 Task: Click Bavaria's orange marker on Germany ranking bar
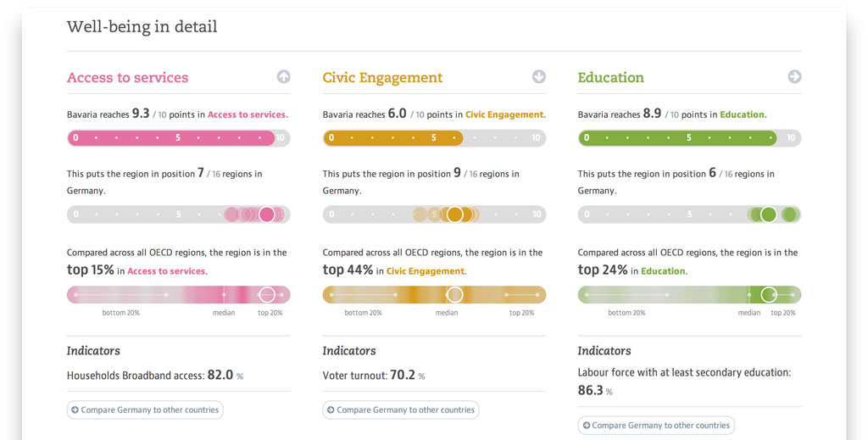coord(454,214)
